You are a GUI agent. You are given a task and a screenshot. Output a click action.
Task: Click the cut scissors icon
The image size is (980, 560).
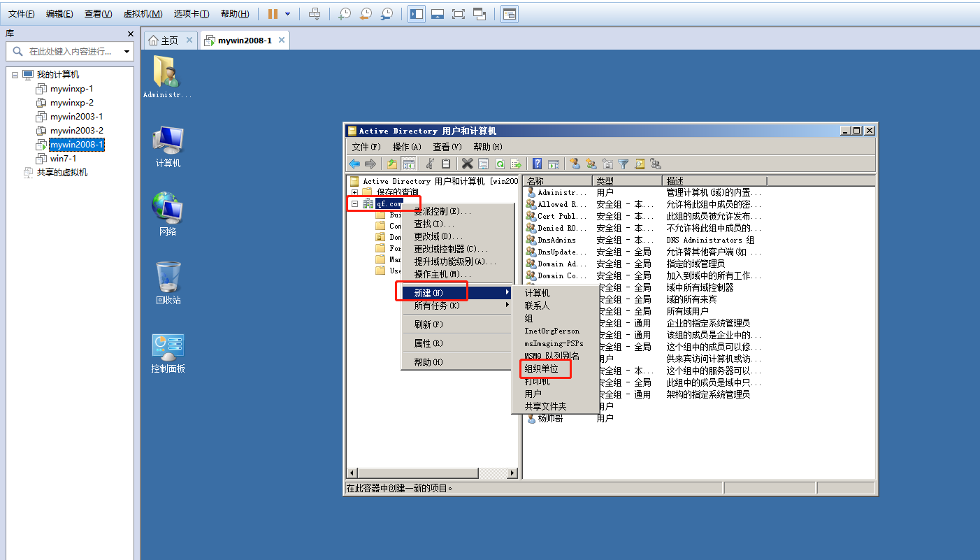point(430,164)
